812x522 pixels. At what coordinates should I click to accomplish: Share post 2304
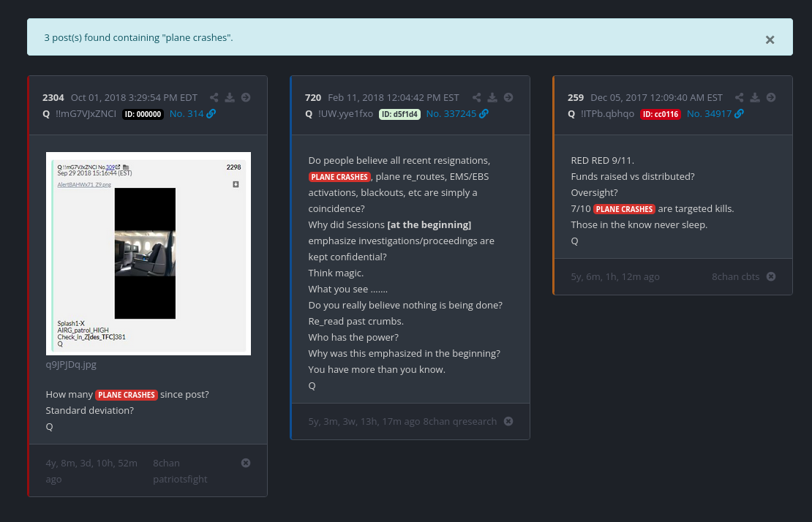pos(214,97)
